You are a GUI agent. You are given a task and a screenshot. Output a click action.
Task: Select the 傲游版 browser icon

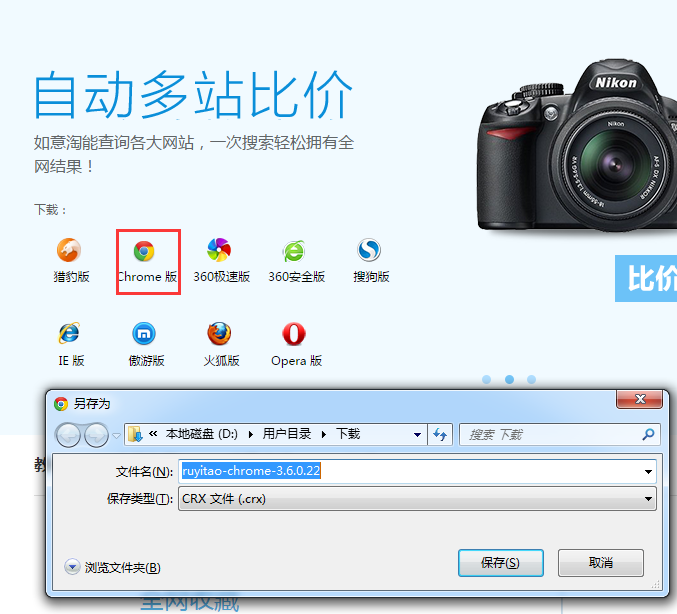(x=145, y=334)
